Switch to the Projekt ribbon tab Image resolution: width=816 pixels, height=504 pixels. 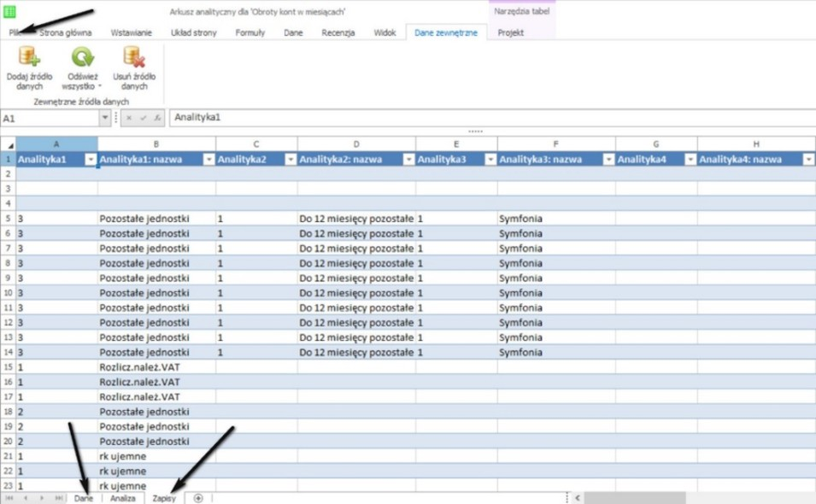(x=510, y=32)
